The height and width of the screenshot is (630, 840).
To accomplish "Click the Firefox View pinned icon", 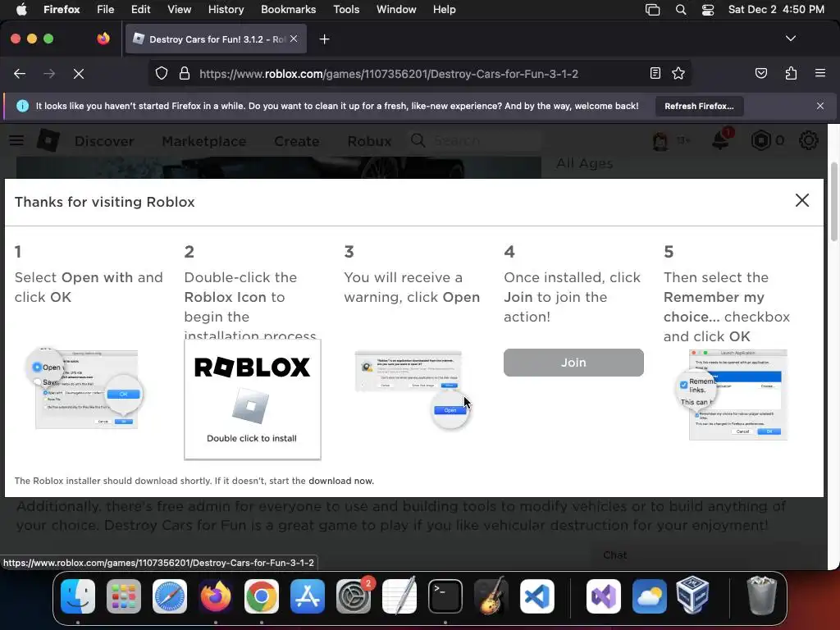I will (x=103, y=39).
